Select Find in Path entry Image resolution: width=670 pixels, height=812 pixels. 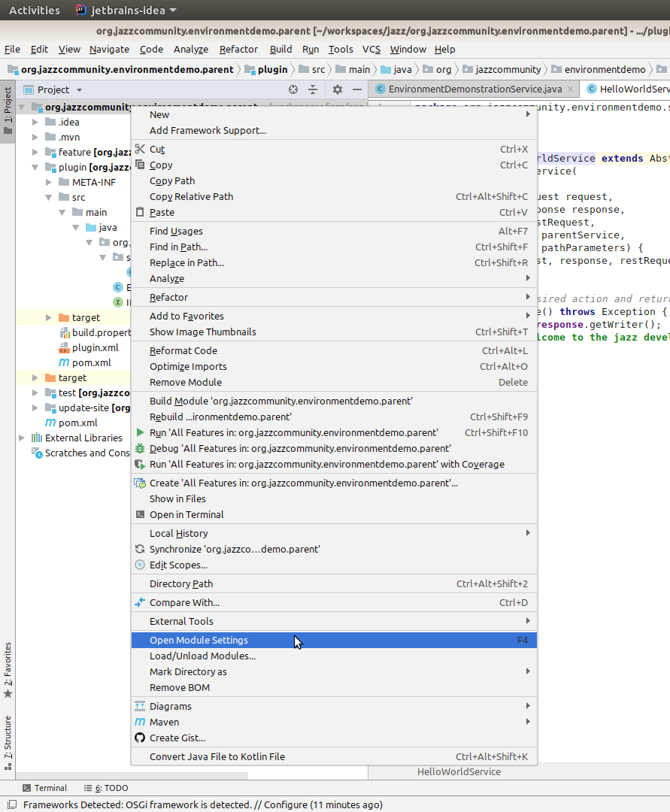[x=334, y=247]
